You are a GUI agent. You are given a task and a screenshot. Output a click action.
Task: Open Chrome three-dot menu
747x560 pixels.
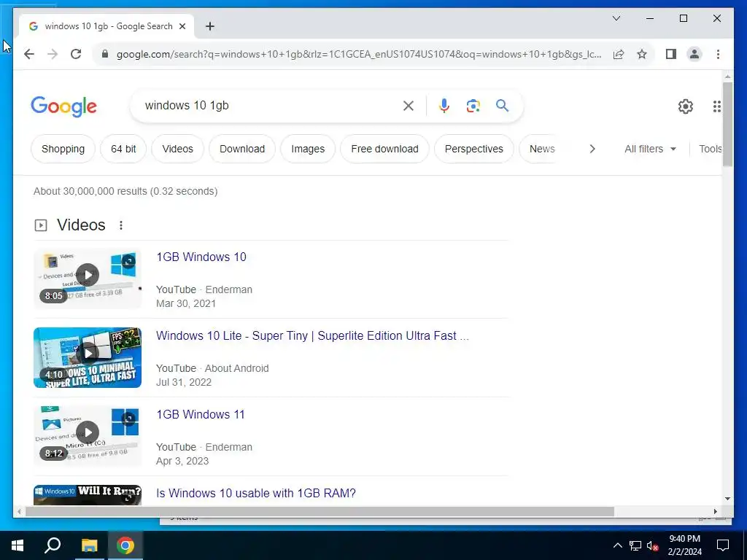point(718,54)
